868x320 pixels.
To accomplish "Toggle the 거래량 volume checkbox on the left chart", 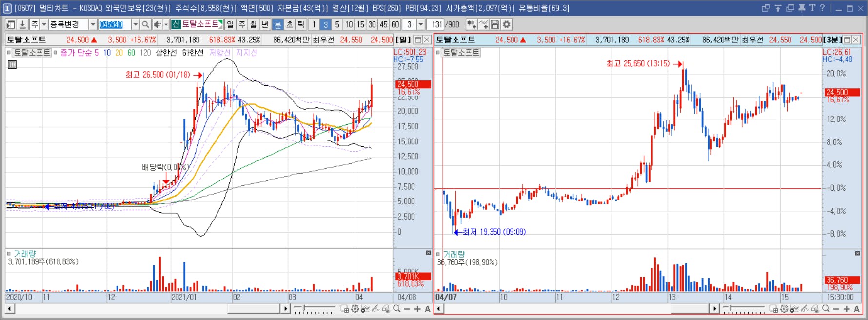I will 9,254.
